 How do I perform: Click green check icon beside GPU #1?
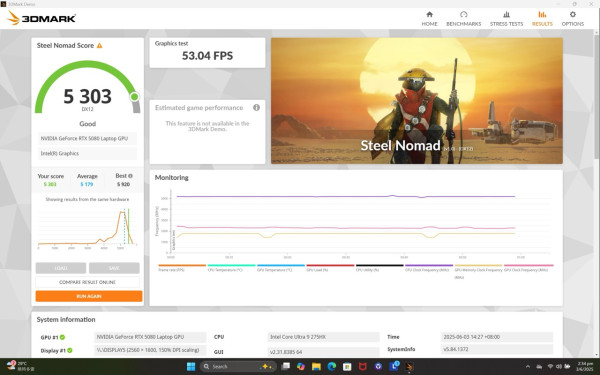(62, 337)
